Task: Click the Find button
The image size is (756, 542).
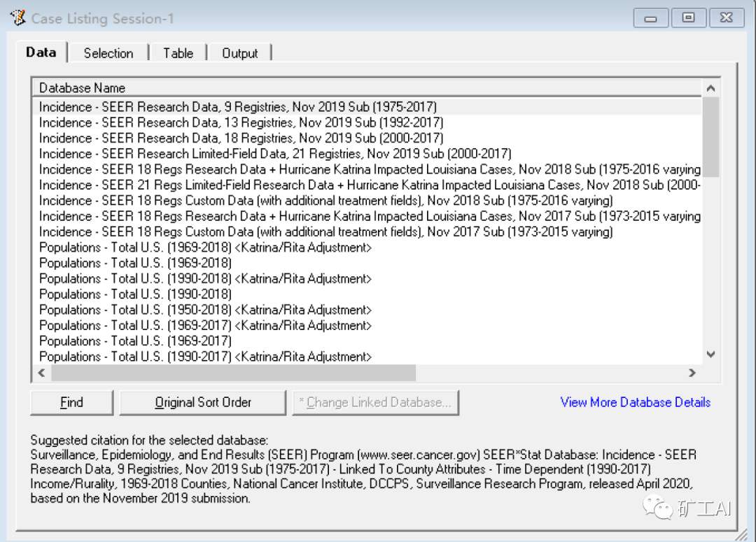Action: [x=71, y=402]
